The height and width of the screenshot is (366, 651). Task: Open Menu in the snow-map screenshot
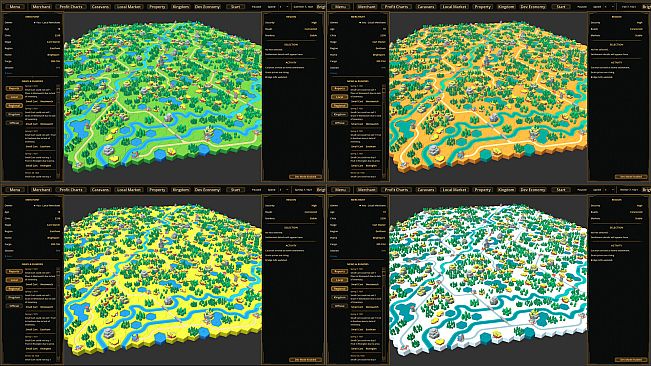pos(340,190)
